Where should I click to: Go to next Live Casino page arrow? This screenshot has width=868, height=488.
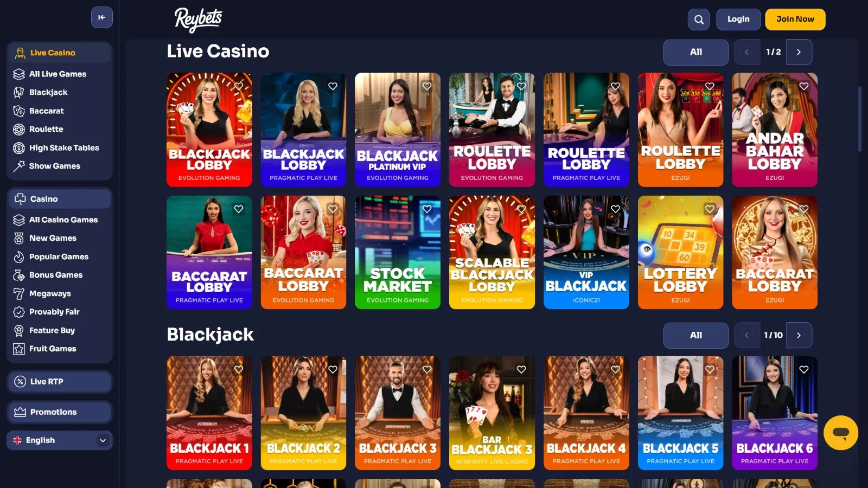click(x=799, y=52)
